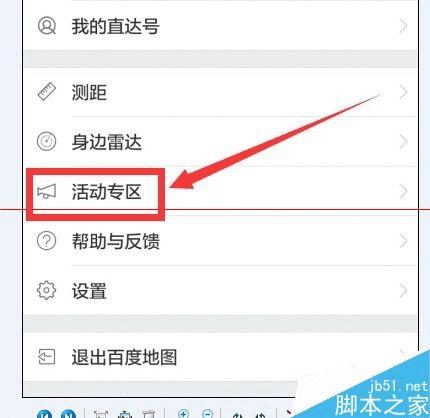
Task: Expand chevron on the 身边雷达 row
Action: 403,141
